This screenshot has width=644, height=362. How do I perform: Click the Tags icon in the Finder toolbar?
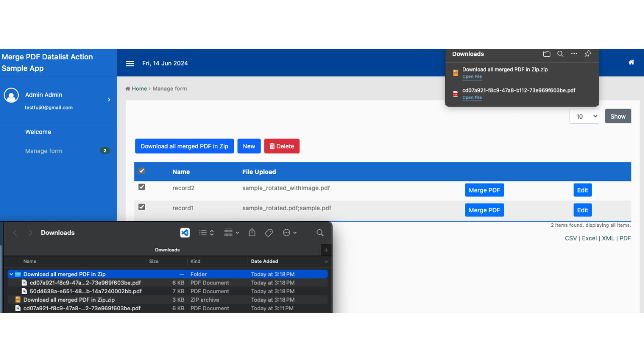point(269,233)
